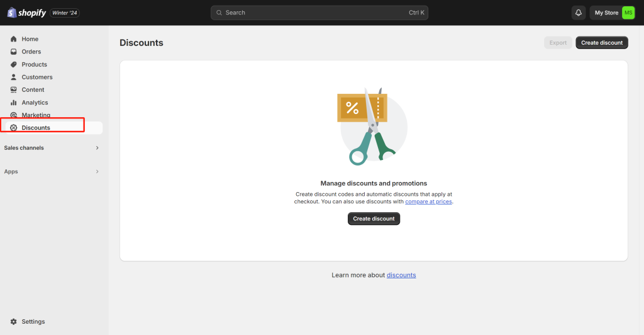The image size is (644, 335).
Task: Expand Sales channels chevron
Action: pos(97,148)
